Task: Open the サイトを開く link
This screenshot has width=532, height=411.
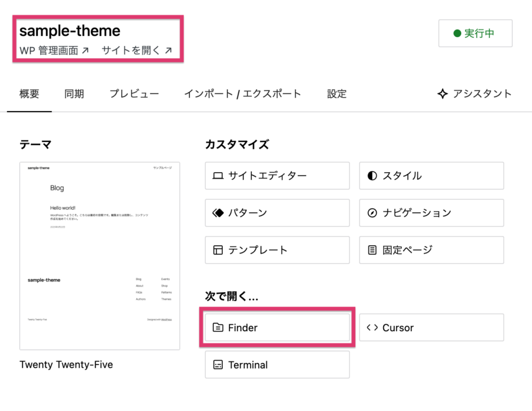Action: coord(137,51)
